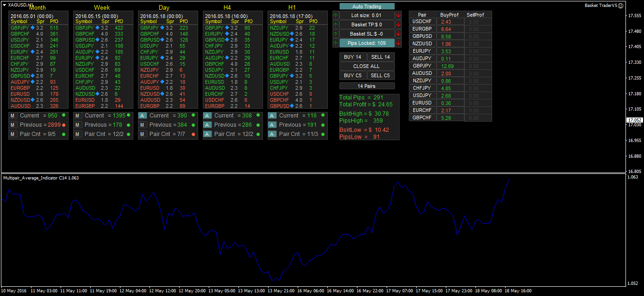The height and width of the screenshot is (296, 644).
Task: Click the Lot size: 0.01 field
Action: pyautogui.click(x=367, y=15)
